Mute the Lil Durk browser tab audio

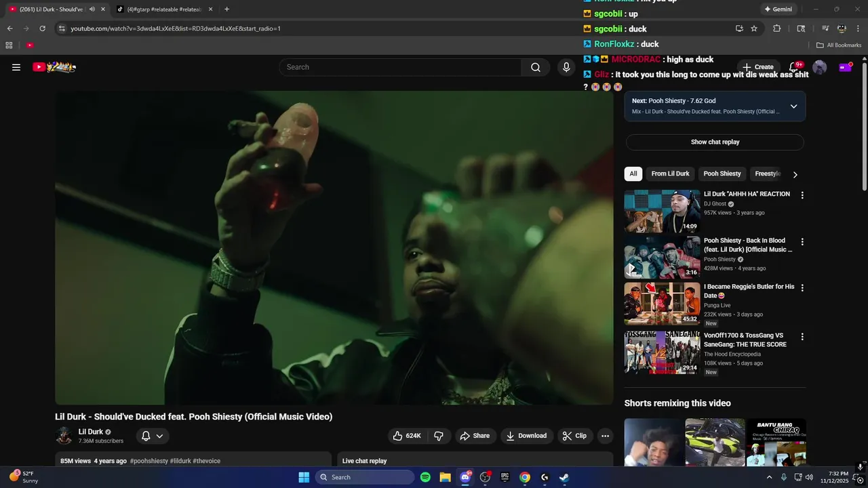(x=92, y=9)
